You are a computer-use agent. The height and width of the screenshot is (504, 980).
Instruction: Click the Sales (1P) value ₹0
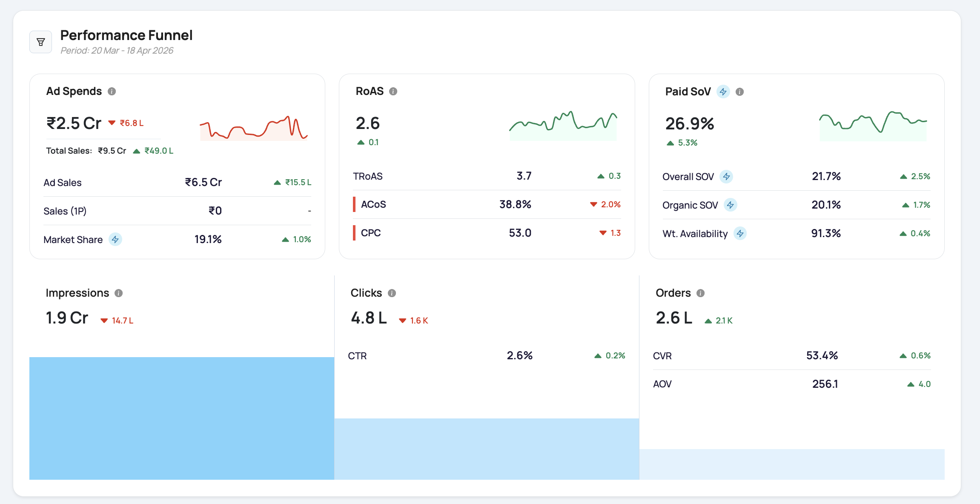pos(215,211)
